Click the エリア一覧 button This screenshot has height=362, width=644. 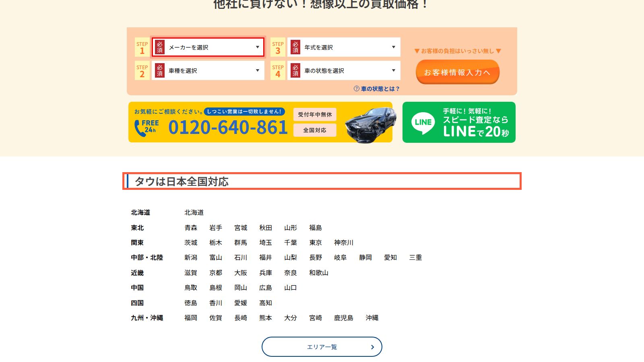point(322,347)
